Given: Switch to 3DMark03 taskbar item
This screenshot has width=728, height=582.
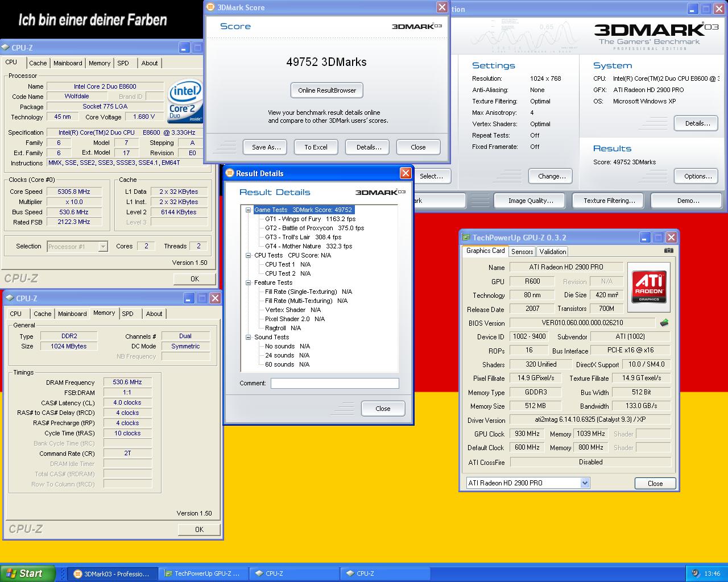Looking at the screenshot, I should [112, 573].
